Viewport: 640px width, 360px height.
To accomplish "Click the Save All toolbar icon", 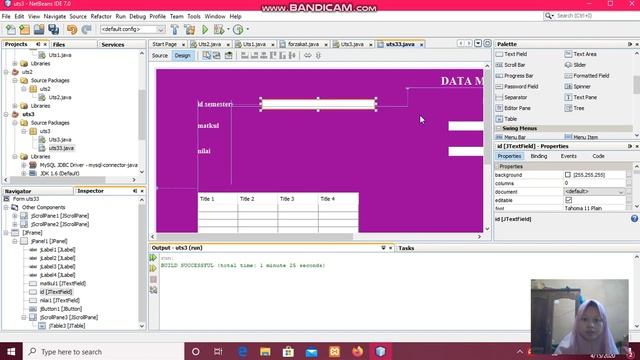I will click(x=53, y=29).
